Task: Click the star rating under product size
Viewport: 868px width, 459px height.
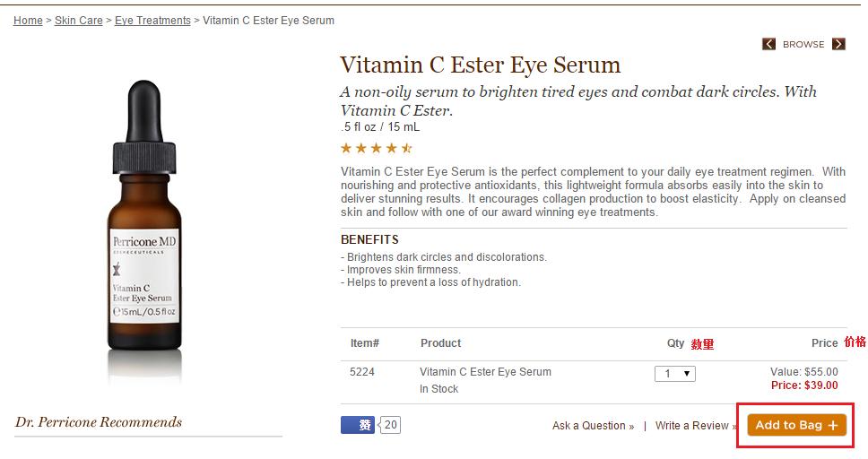Action: pos(377,149)
